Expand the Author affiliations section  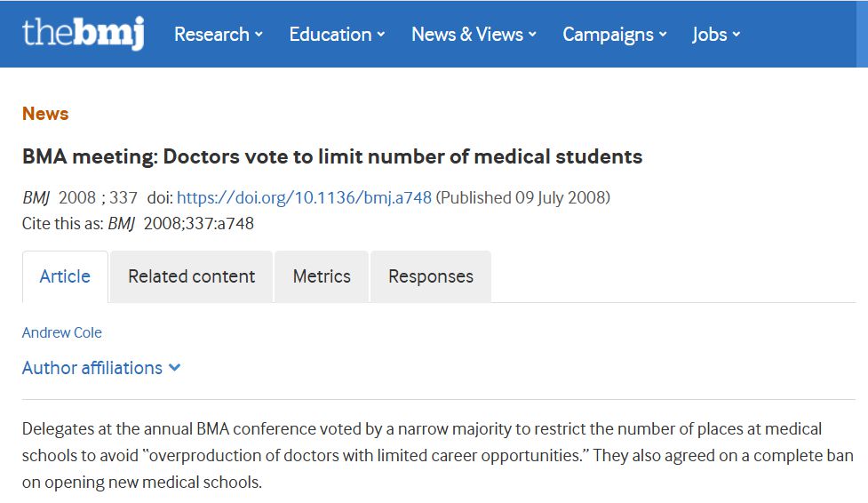[92, 368]
